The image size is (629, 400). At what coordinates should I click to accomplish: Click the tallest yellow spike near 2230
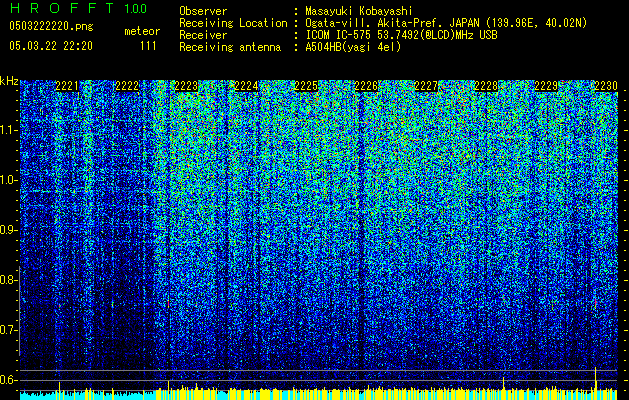(x=596, y=378)
